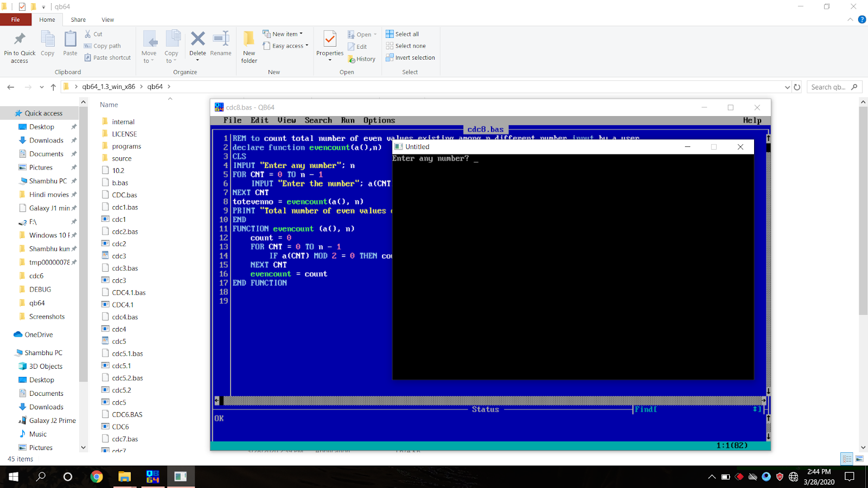Click the Rename icon
868x488 pixels.
(x=221, y=38)
